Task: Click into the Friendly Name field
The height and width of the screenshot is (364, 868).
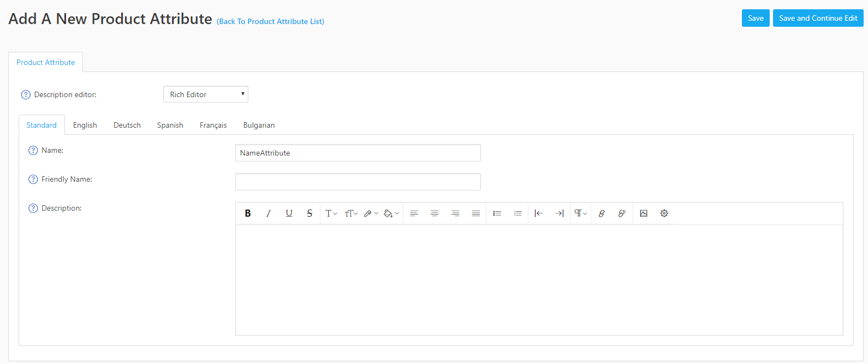Action: 358,182
